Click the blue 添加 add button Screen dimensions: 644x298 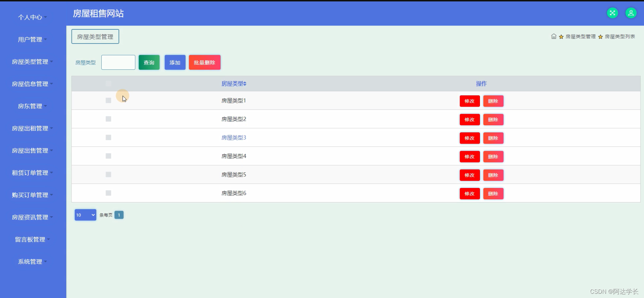175,62
